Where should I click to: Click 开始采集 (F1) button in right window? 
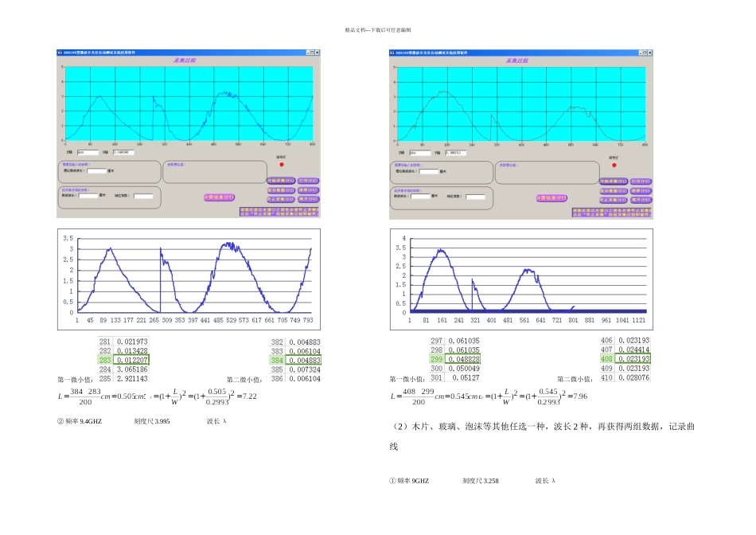pos(614,182)
